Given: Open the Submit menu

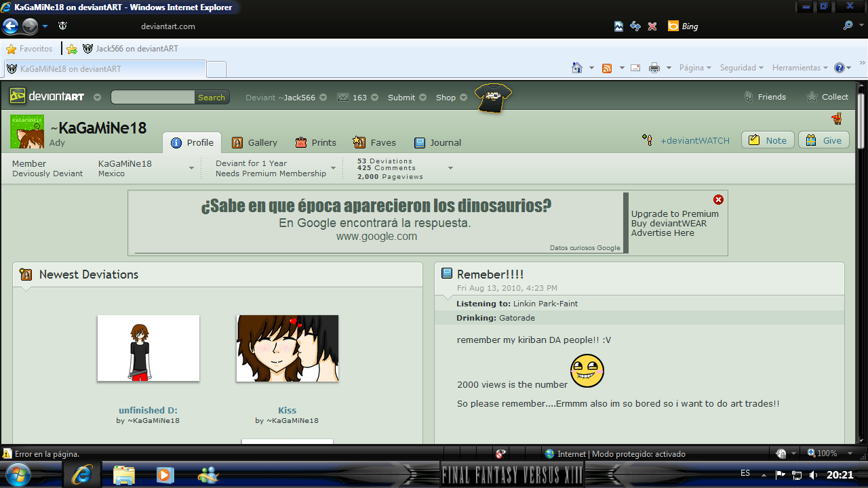Looking at the screenshot, I should (407, 98).
